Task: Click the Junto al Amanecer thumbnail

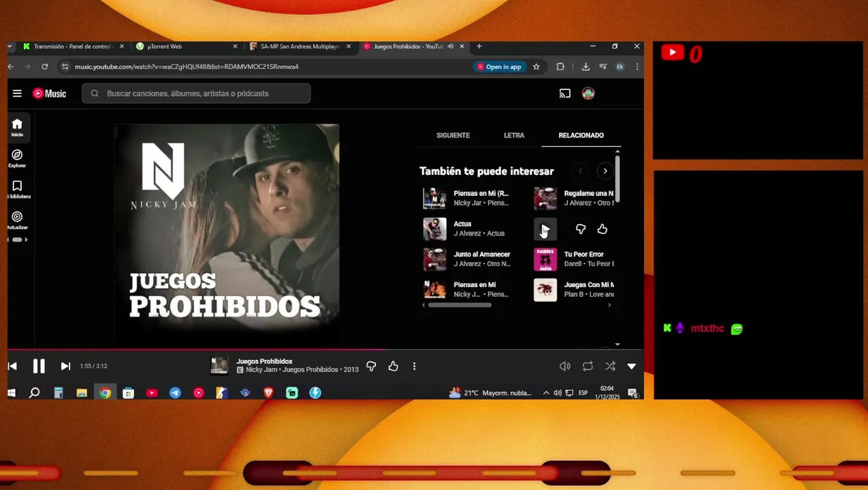Action: tap(434, 259)
